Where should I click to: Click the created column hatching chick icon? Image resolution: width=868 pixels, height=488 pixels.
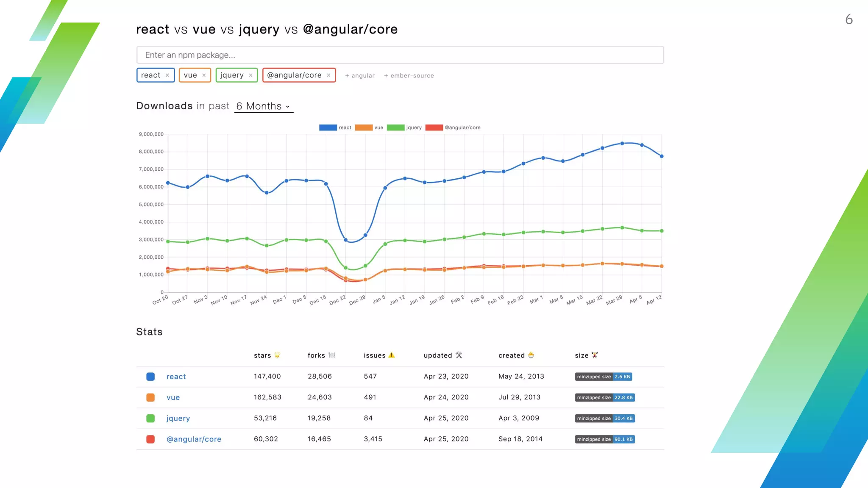531,355
